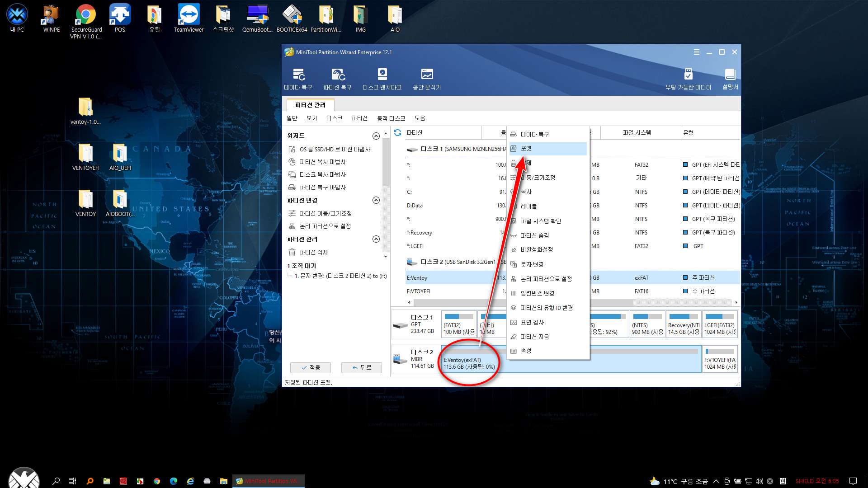Select the *:Recovery partition row
The width and height of the screenshot is (868, 488).
(x=572, y=232)
